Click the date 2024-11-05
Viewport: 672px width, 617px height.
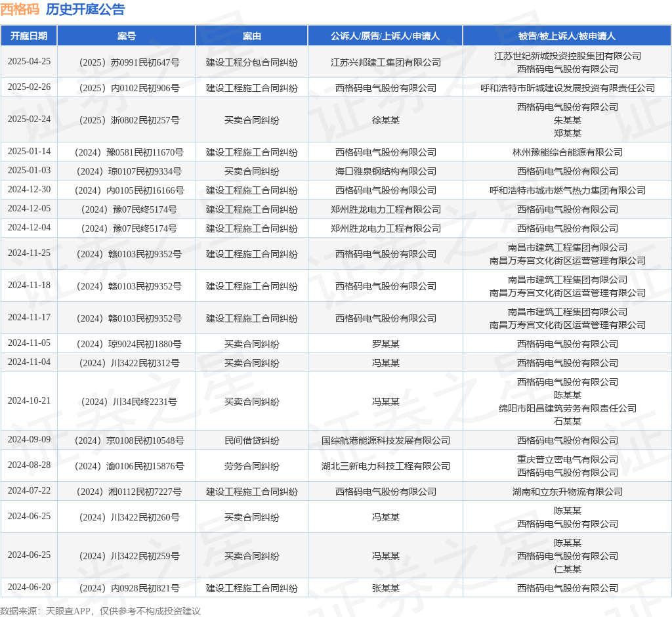click(29, 343)
